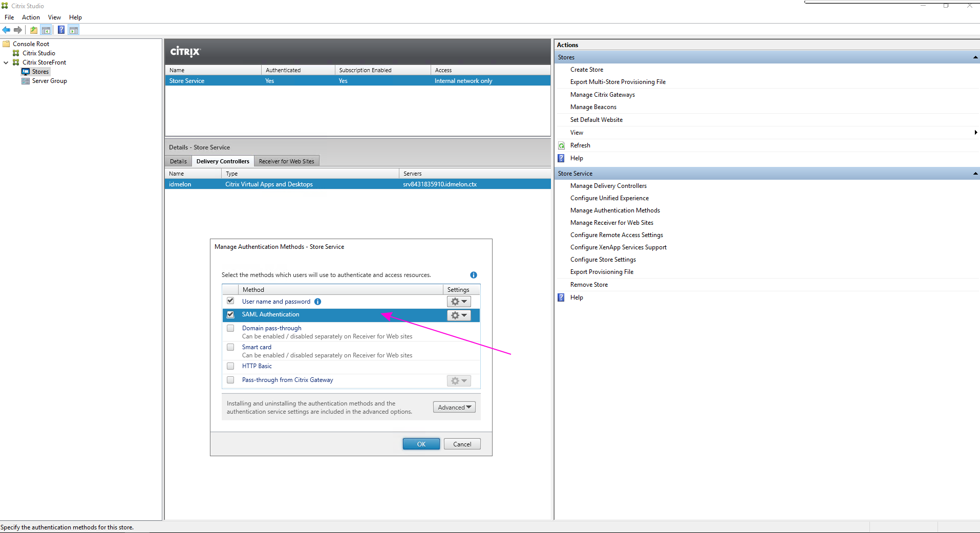Click the Citrix Studio node icon in tree
This screenshot has height=533, width=980.
[16, 53]
